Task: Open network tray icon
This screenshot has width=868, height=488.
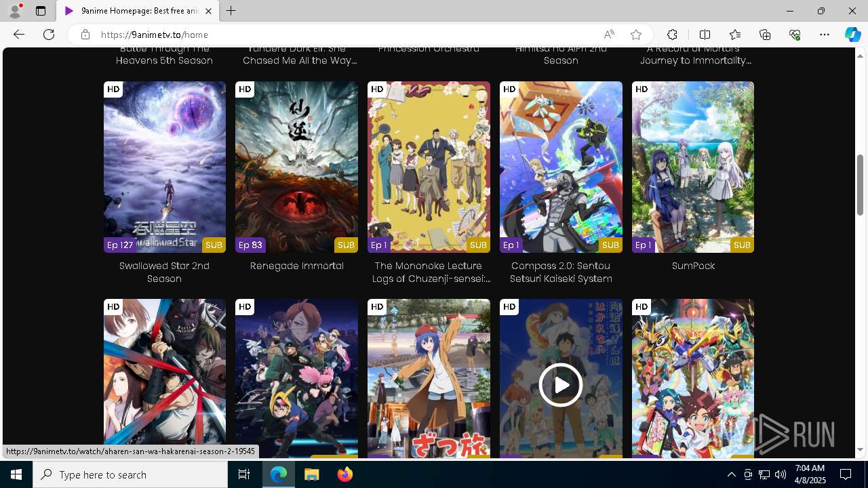Action: [x=764, y=474]
